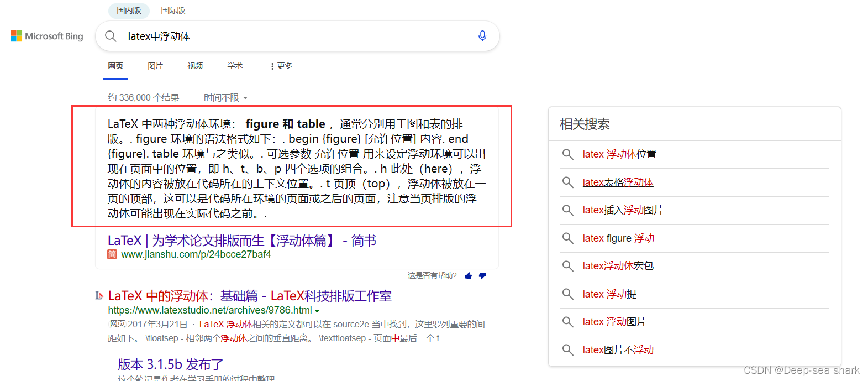868x381 pixels.
Task: Switch to 国际版 search mode
Action: point(173,10)
